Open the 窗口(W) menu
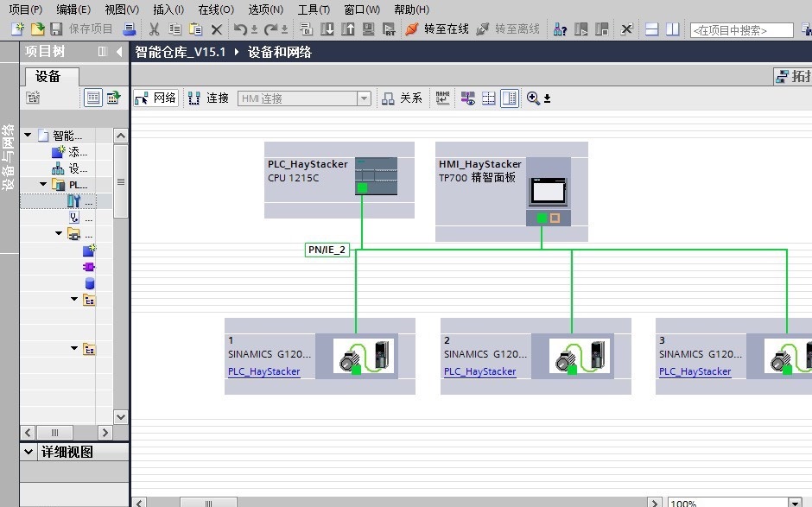The width and height of the screenshot is (812, 507). point(362,10)
